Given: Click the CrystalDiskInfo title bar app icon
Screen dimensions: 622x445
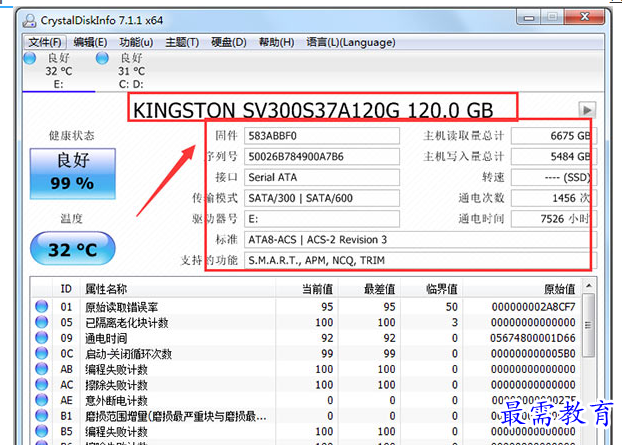Looking at the screenshot, I should click(29, 20).
